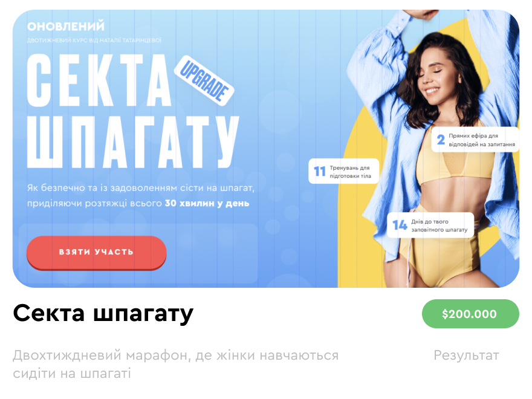Click the number 14 in days card
This screenshot has height=399, width=532.
(400, 225)
